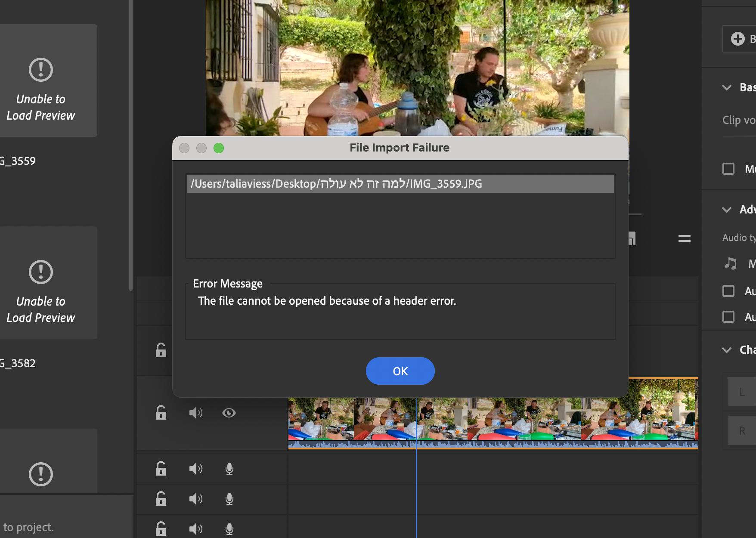Screen dimensions: 756x538
Task: Click the lock icon on the video track
Action: tap(161, 413)
